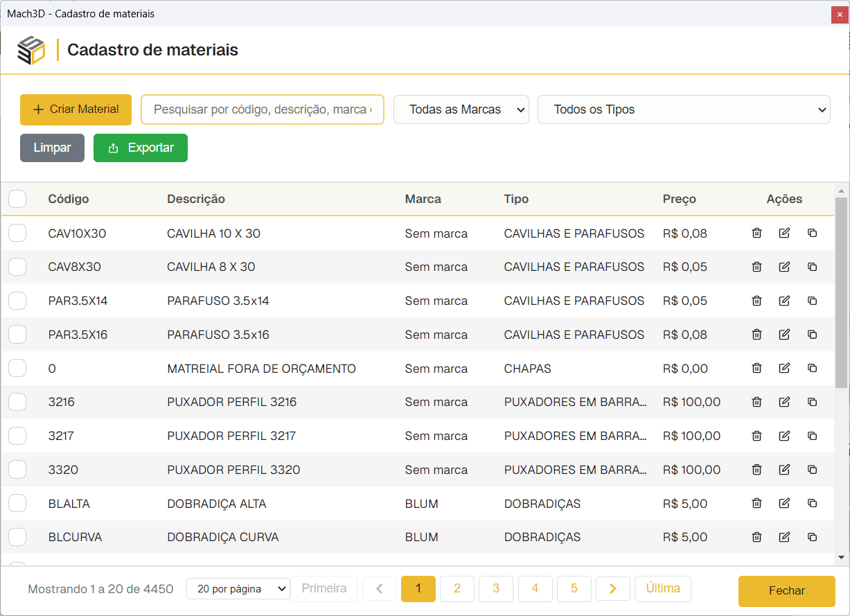Duplicate DOBRADIÇA ALTA material
This screenshot has width=850, height=616.
coord(812,504)
